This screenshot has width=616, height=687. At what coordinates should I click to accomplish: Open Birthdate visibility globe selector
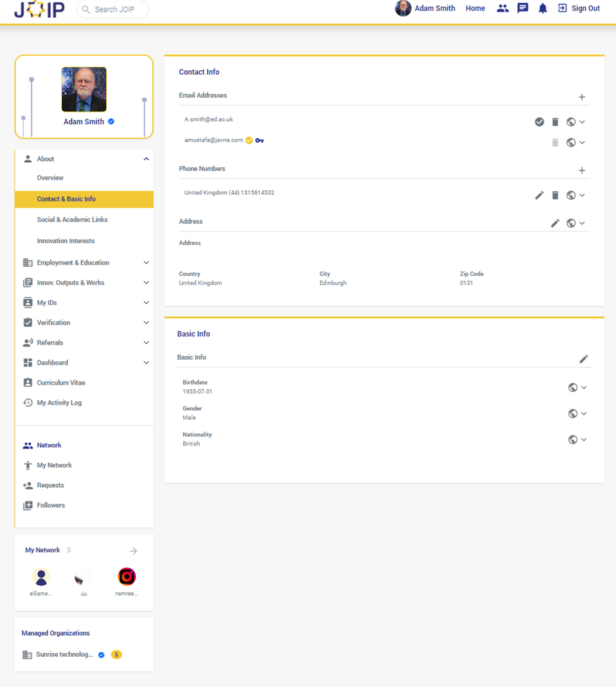573,388
